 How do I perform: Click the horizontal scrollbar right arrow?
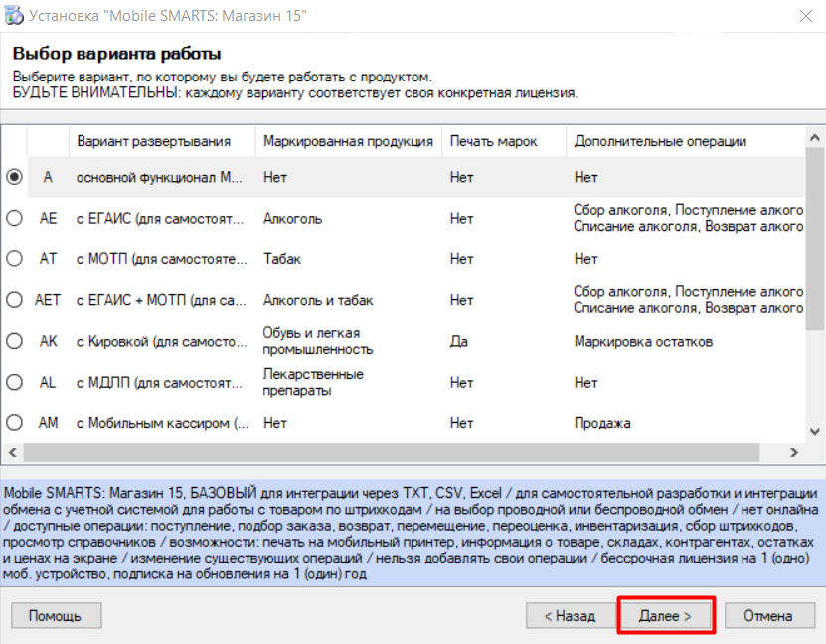tap(794, 453)
